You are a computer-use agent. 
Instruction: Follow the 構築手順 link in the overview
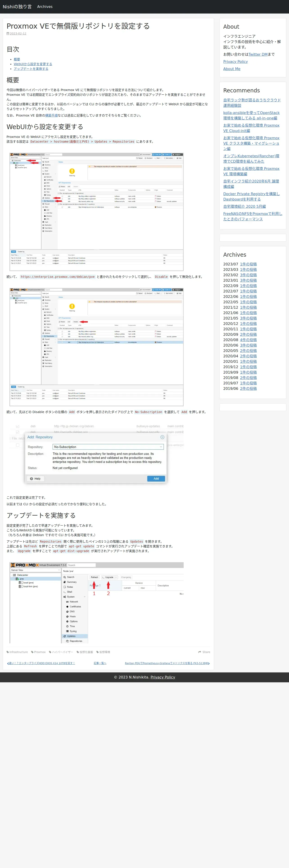click(52, 116)
